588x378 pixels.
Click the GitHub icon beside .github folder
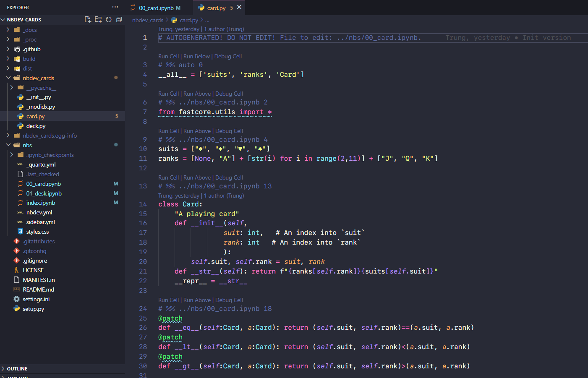point(17,49)
